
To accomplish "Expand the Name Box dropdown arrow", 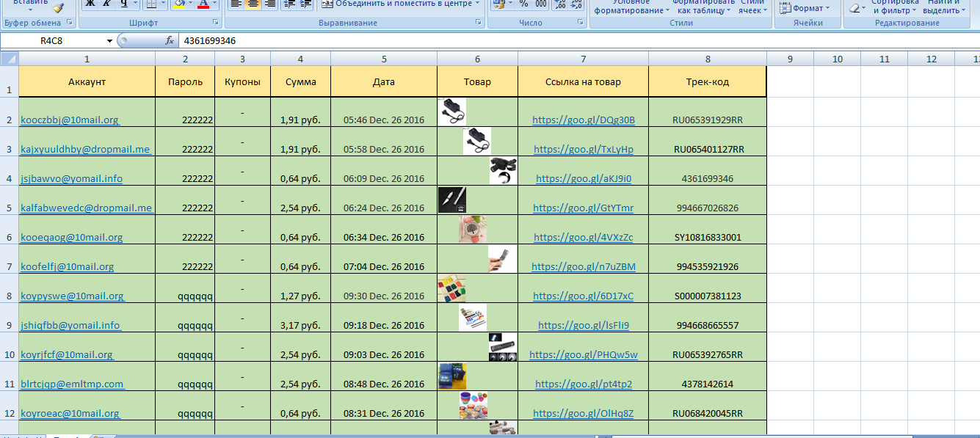I will click(109, 41).
